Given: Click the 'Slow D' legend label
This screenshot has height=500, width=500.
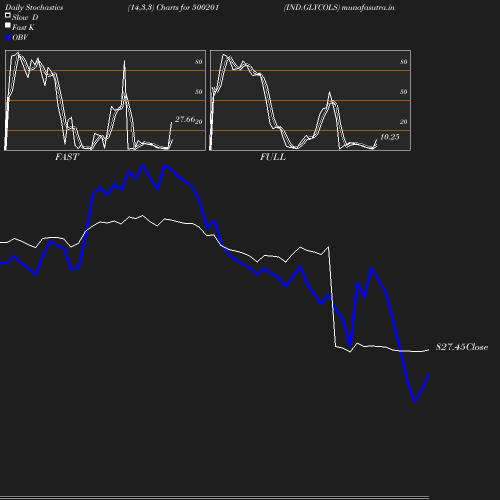Looking at the screenshot, I should 25,17.
